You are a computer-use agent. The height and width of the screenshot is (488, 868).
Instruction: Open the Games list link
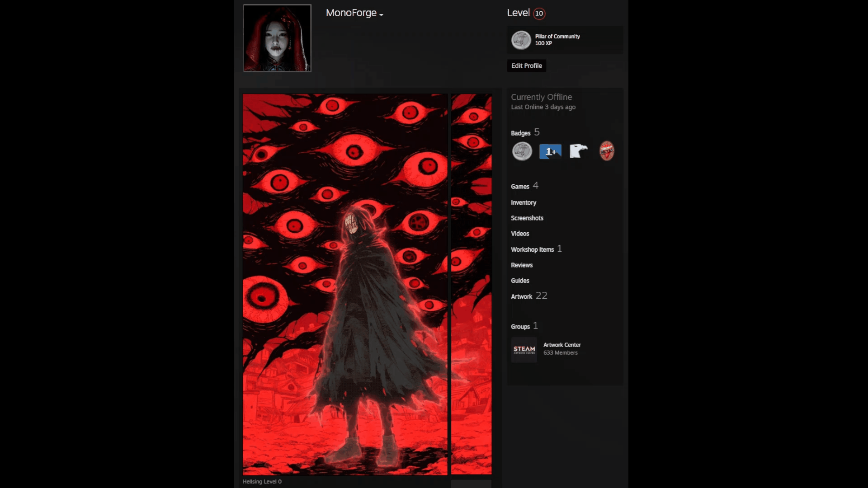point(520,187)
